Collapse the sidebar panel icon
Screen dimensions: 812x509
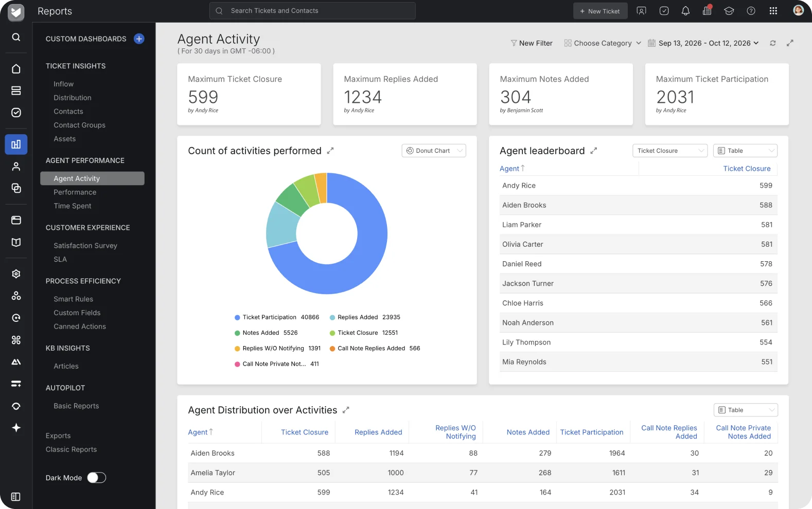tap(16, 497)
